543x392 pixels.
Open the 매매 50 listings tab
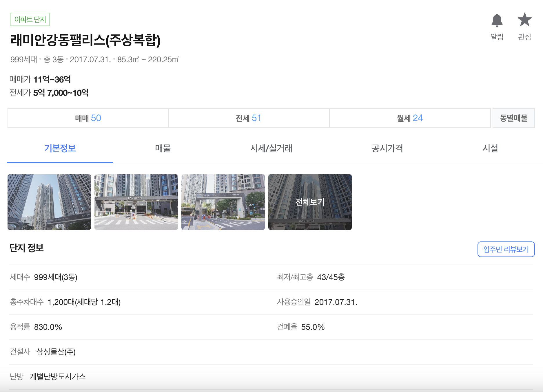tap(88, 118)
